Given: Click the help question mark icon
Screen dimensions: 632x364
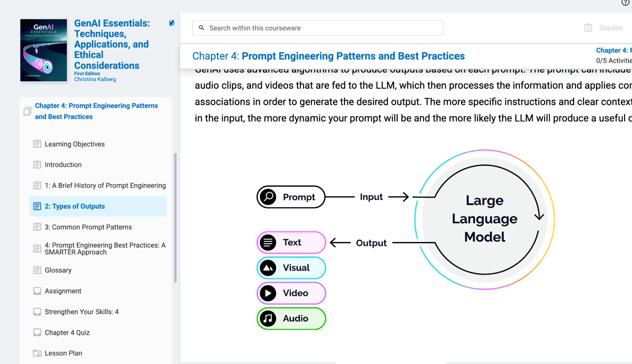Looking at the screenshot, I should (x=625, y=2).
